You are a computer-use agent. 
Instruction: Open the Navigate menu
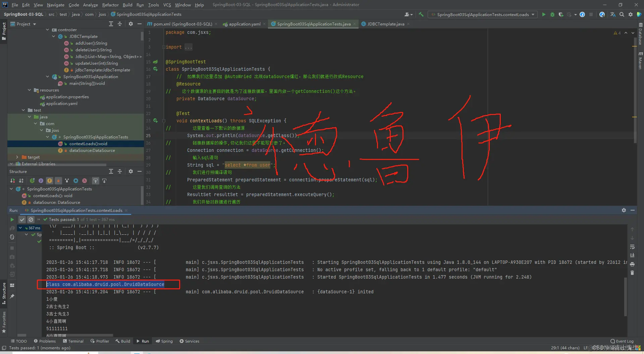55,5
